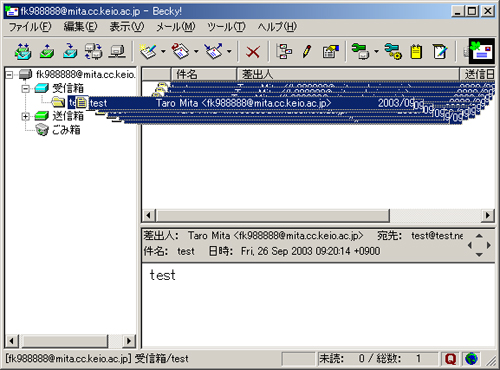The image size is (500, 370).
Task: Select the ごみ箱 trash folder label
Action: pyautogui.click(x=66, y=130)
